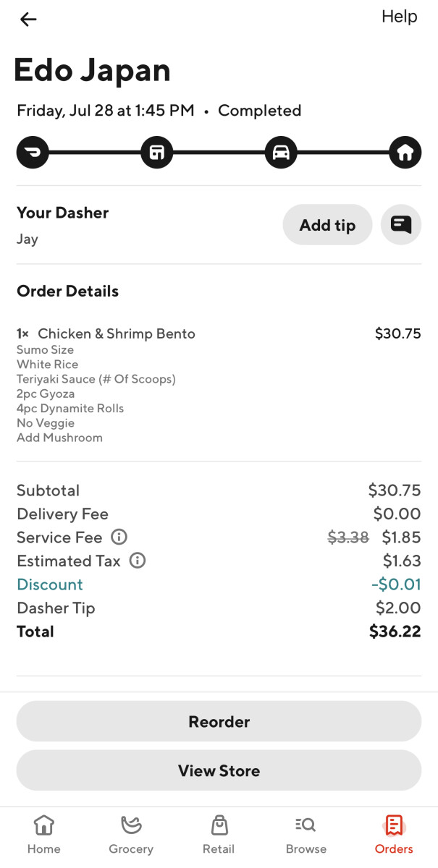Viewport: 438px width, 868px height.
Task: Go to the Retail tab
Action: click(219, 834)
